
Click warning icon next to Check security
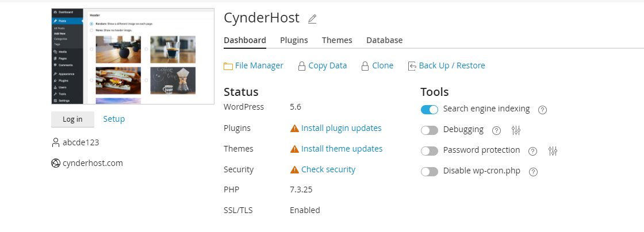coord(294,170)
